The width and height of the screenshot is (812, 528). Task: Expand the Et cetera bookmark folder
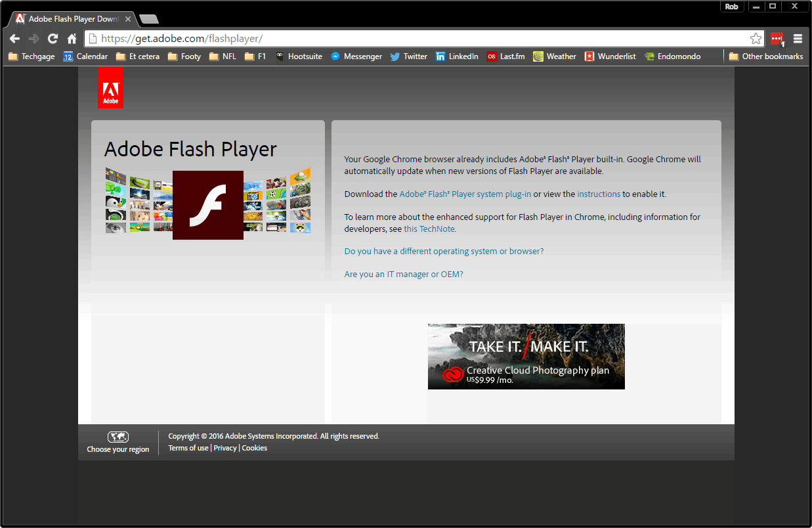tap(138, 56)
